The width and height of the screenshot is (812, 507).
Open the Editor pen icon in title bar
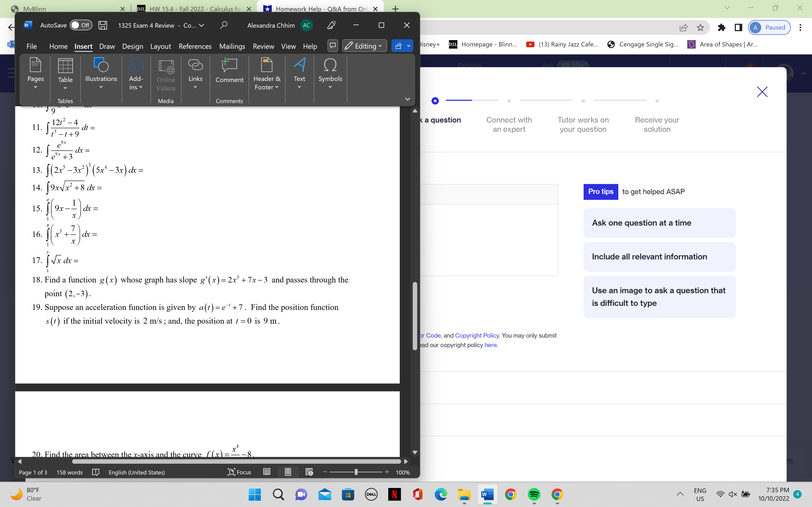pos(331,25)
